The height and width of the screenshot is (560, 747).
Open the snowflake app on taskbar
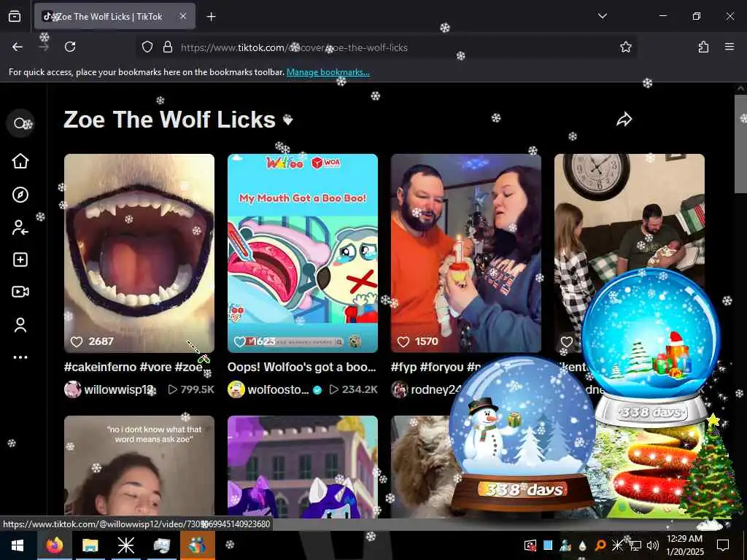[x=125, y=545]
